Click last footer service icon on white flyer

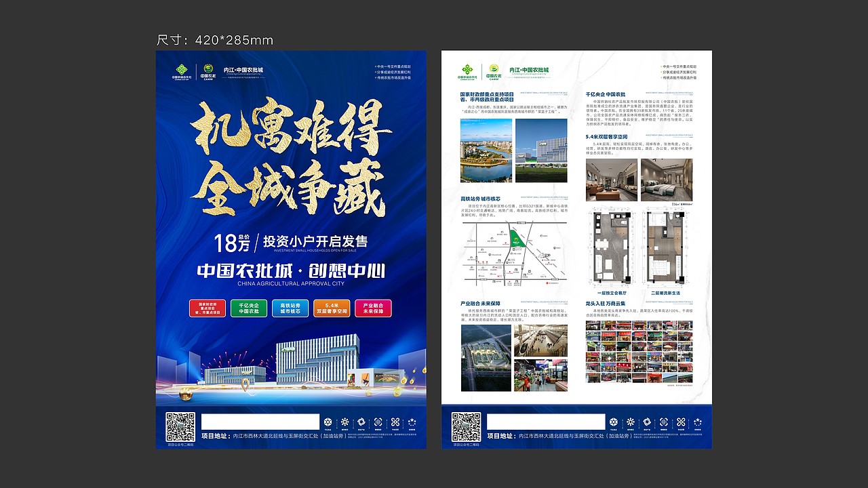(697, 423)
